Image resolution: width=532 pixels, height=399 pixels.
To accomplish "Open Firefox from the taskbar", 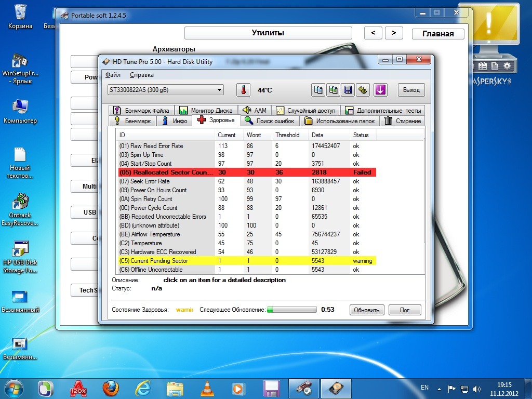I will pos(111,389).
